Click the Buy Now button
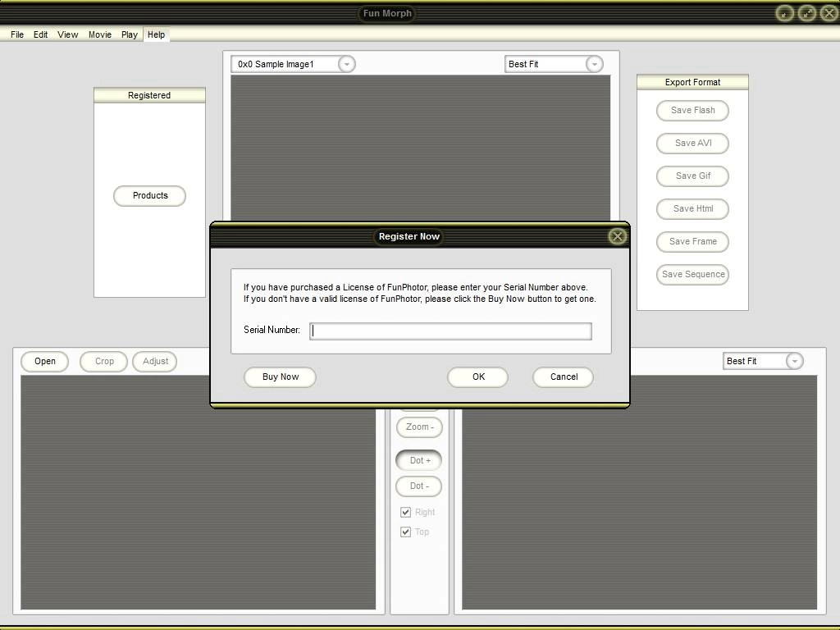 (x=281, y=377)
